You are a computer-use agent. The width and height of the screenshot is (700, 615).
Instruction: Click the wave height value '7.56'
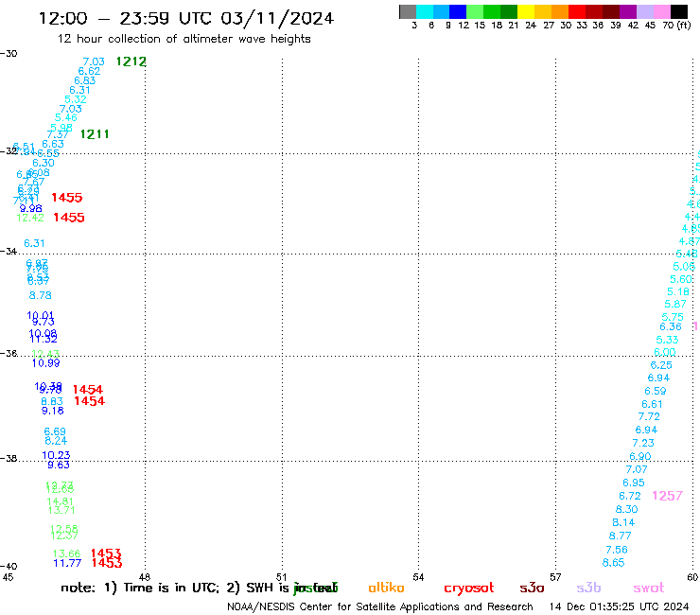point(617,550)
